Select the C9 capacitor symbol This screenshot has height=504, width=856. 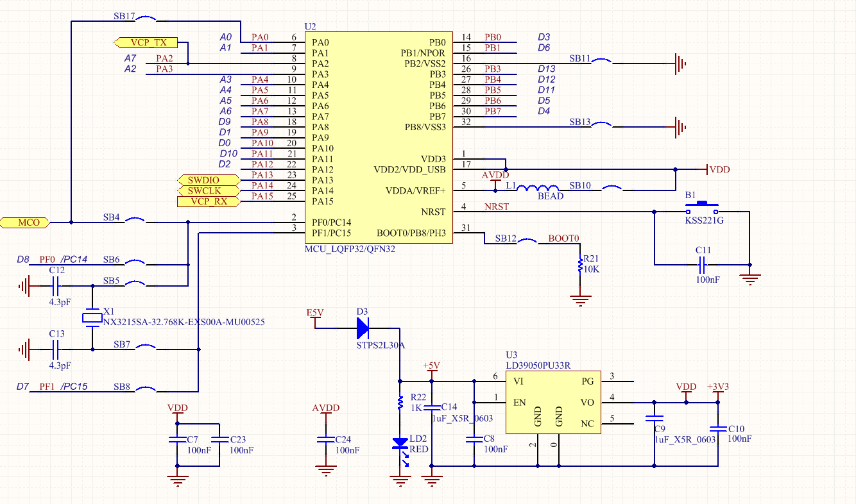[654, 420]
